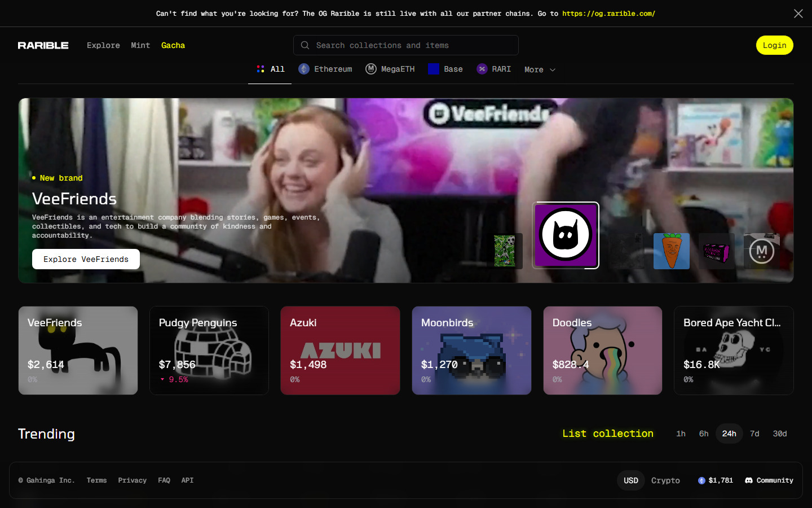812x508 pixels.
Task: Click the Gahinga Inc. copyright text
Action: point(46,480)
